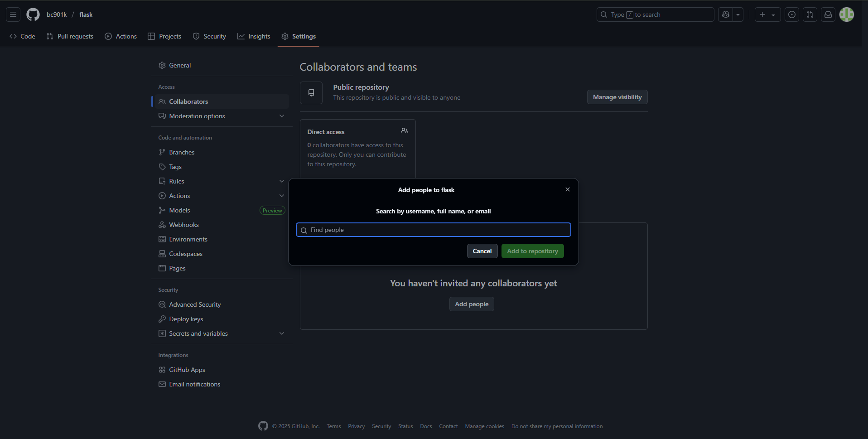This screenshot has width=868, height=439.
Task: Open pull requests icon in header
Action: coord(810,14)
